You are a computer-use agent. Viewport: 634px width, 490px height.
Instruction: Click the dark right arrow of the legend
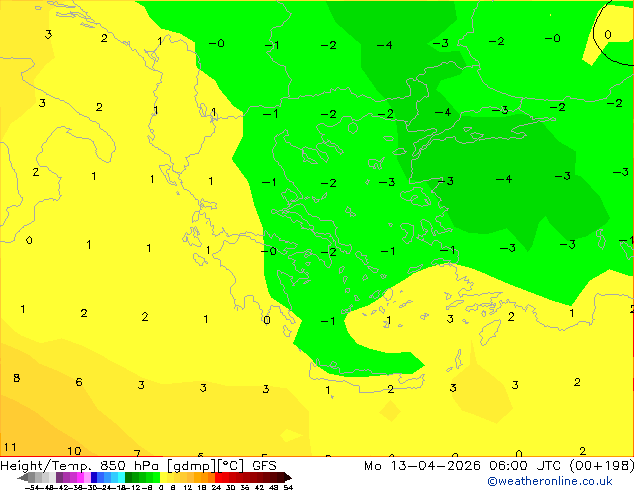288,478
